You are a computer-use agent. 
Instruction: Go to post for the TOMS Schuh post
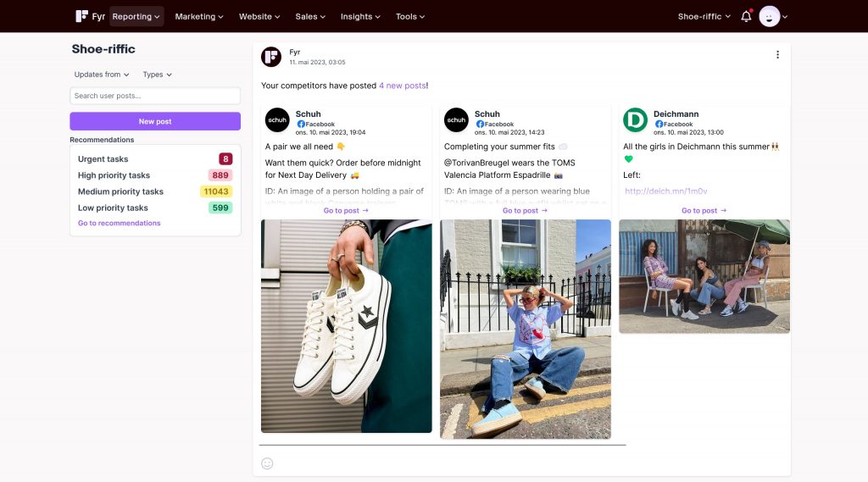pyautogui.click(x=525, y=210)
